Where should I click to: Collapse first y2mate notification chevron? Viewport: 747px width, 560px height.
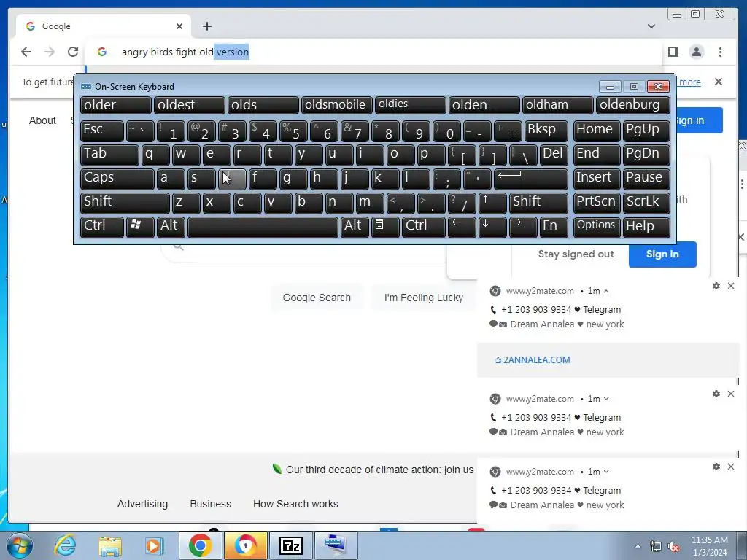[606, 291]
